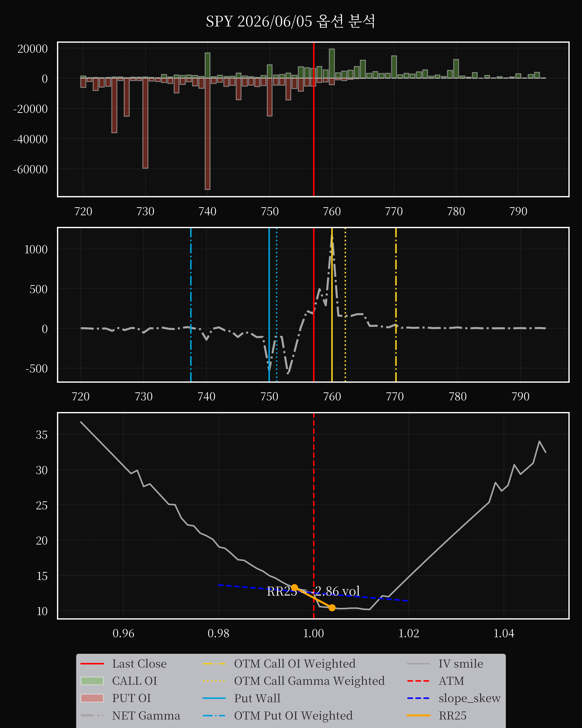The height and width of the screenshot is (728, 582).
Task: Click the '1000' y-axis label in gamma chart
Action: [x=36, y=249]
